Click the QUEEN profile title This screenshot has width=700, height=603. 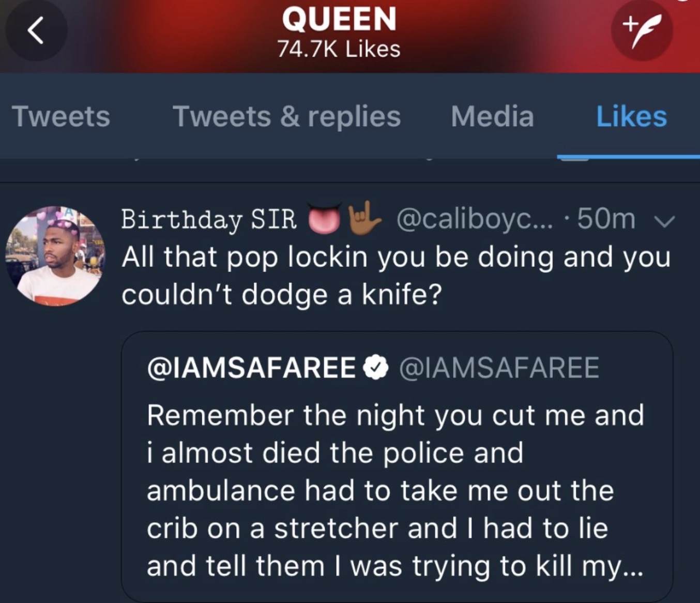[339, 19]
